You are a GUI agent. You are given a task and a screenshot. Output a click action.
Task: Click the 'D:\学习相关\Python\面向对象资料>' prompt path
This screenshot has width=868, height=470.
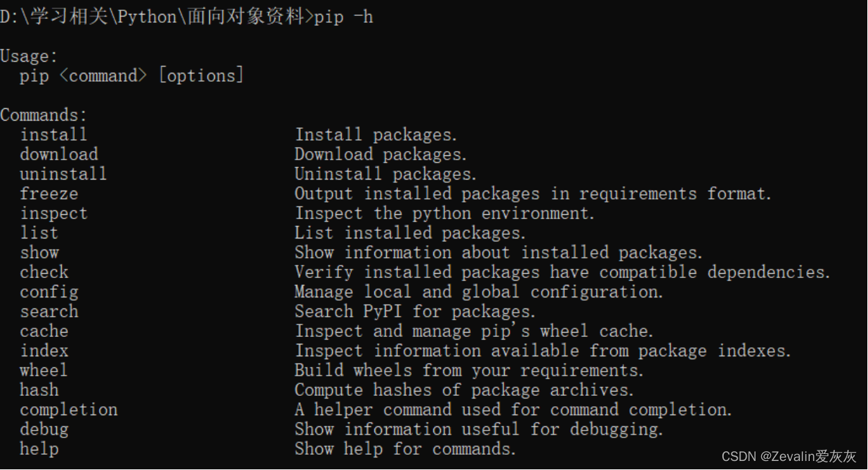157,17
